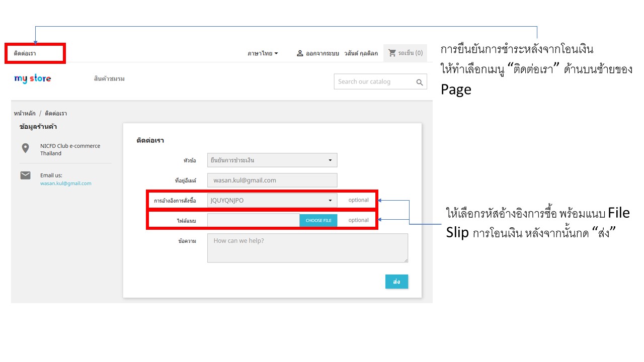Open the ภาษาไทย language dropdown
The width and height of the screenshot is (644, 362).
point(263,53)
